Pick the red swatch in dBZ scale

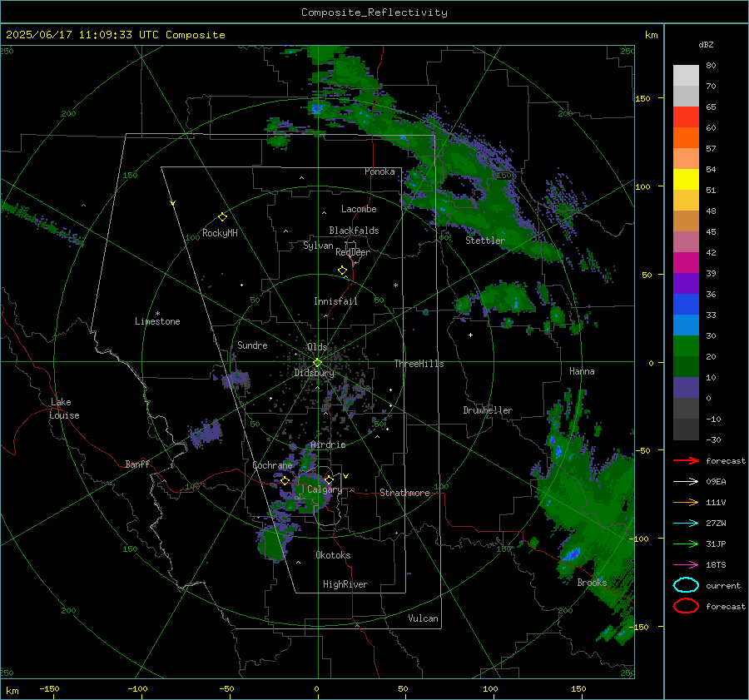686,117
